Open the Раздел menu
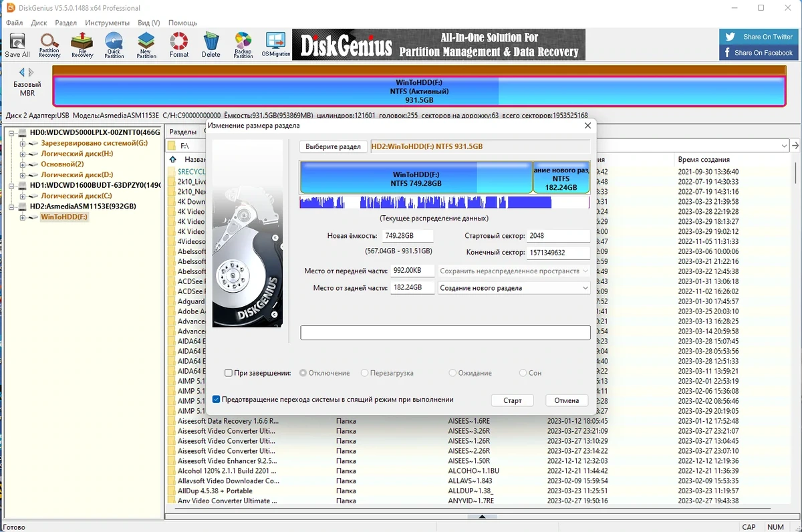Screen dimensions: 802x532 click(65, 23)
